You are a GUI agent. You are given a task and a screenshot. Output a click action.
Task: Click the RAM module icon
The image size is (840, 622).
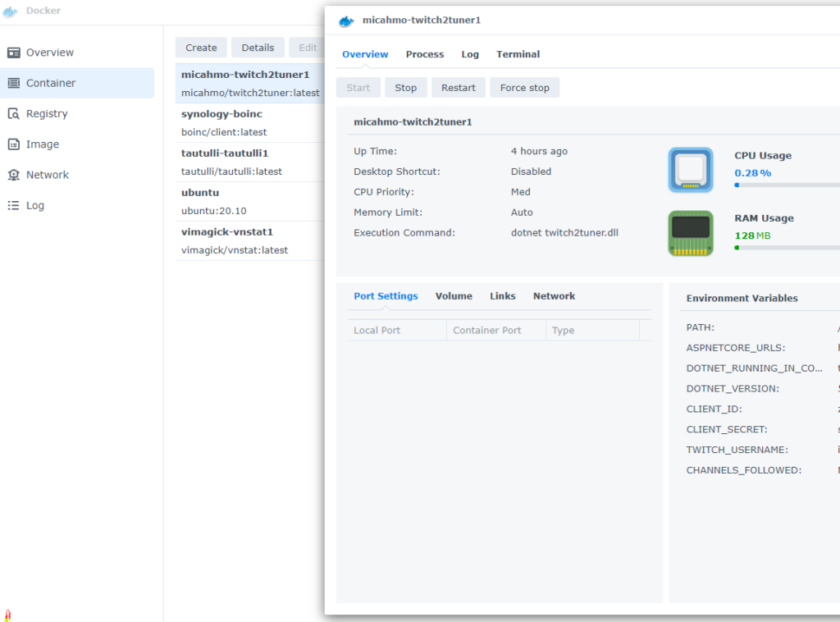tap(691, 233)
